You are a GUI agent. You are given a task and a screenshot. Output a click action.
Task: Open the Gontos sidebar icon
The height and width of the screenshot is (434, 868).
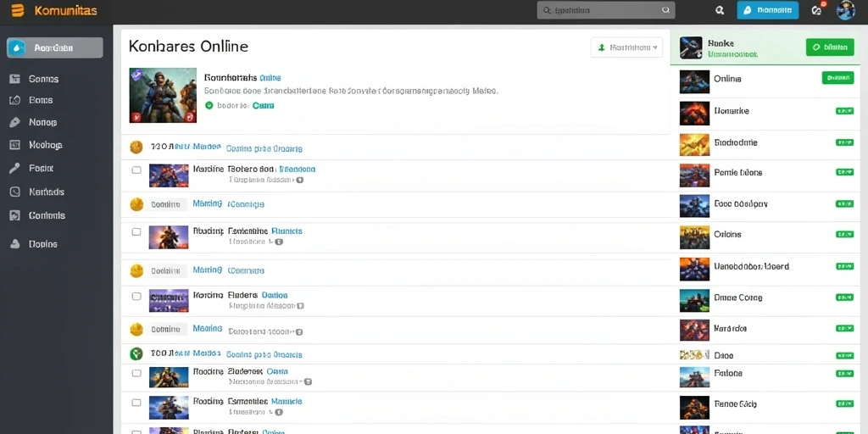tap(15, 79)
